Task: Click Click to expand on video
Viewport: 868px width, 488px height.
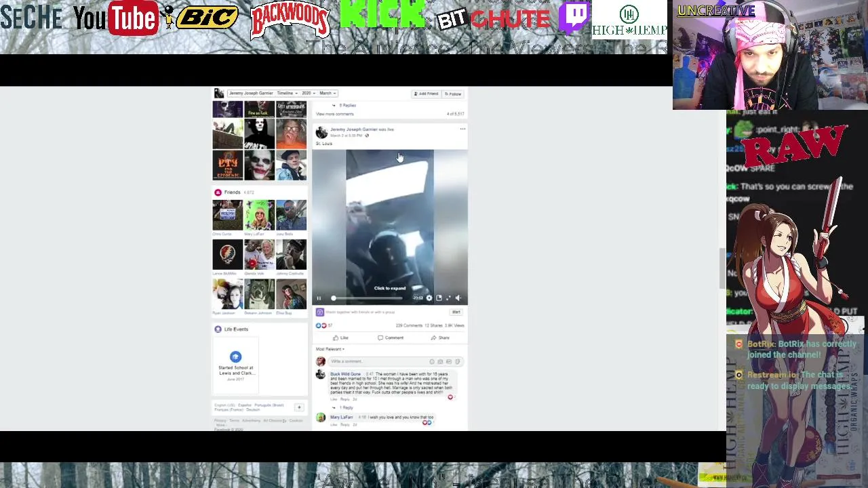Action: [390, 289]
